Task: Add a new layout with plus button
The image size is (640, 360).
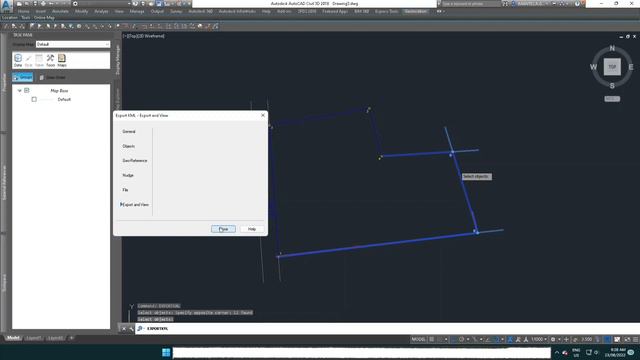Action: (x=71, y=338)
